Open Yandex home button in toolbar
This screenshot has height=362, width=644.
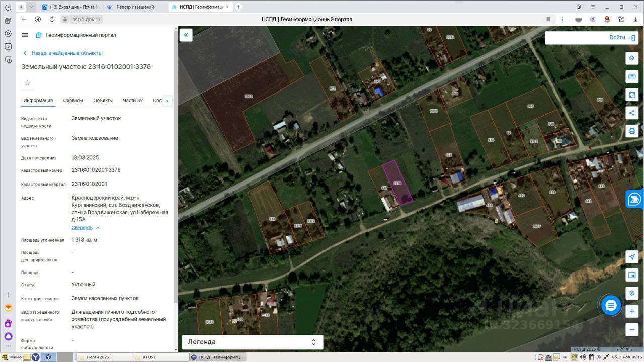click(38, 19)
